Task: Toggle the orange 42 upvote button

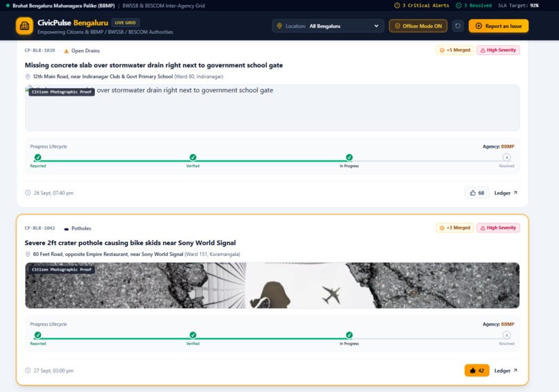Action: [477, 370]
